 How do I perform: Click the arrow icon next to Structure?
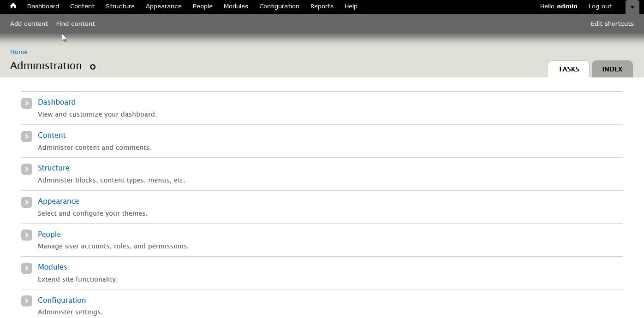point(27,169)
